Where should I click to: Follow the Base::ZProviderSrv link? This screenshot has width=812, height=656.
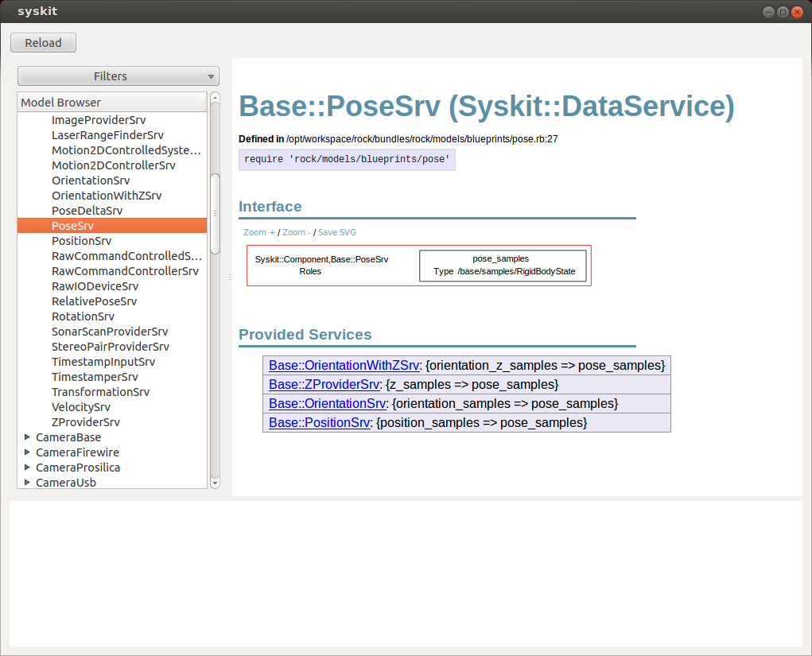pos(324,385)
